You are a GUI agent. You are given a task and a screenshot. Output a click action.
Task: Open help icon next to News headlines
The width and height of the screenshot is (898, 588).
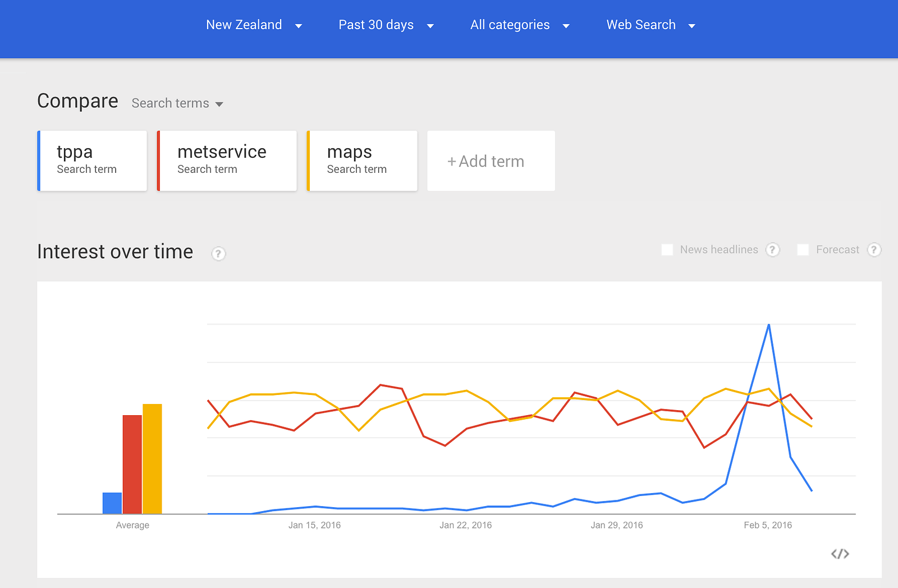point(773,250)
